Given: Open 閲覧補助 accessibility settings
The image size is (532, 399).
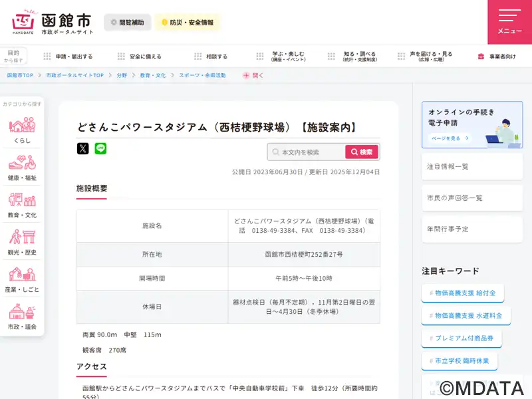Looking at the screenshot, I should (126, 23).
